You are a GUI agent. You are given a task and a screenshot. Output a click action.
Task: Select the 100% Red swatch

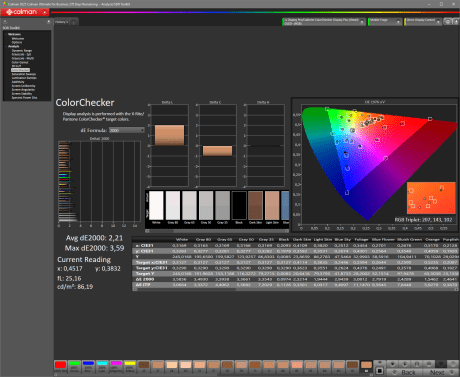pos(60,366)
